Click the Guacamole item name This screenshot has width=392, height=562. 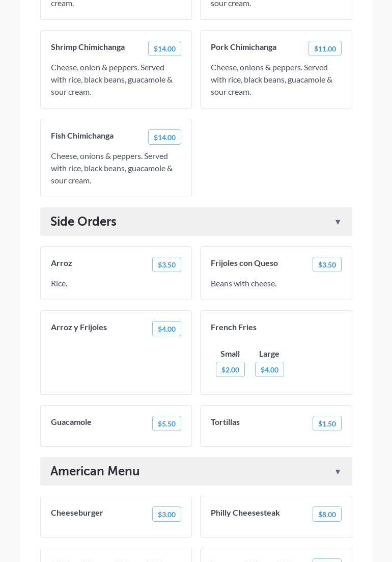coord(71,422)
